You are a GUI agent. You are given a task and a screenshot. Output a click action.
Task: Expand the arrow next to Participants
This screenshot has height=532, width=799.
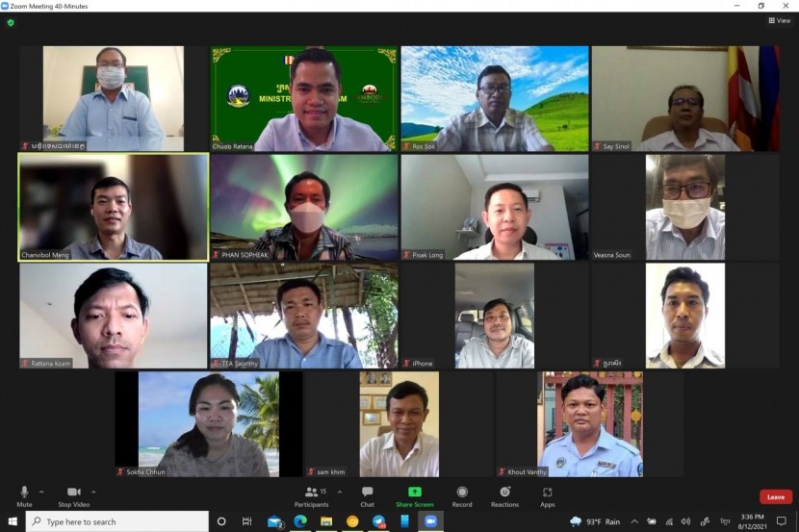click(x=339, y=491)
